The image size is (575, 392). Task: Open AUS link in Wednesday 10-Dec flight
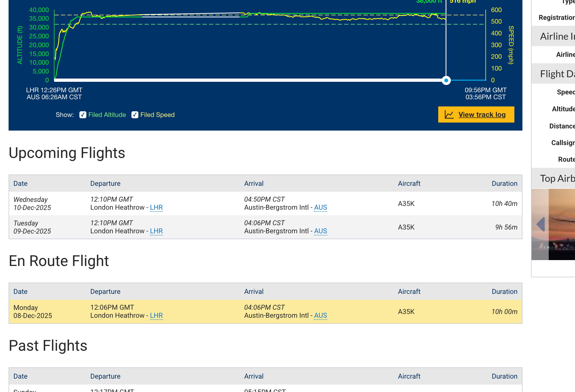(x=320, y=208)
